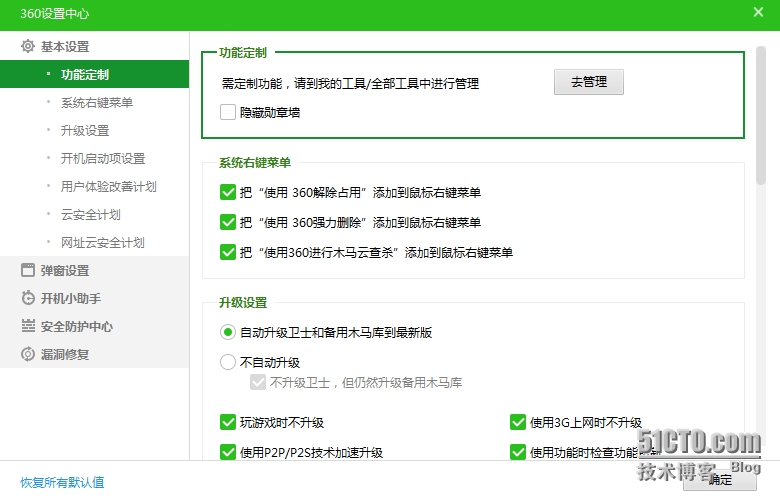Screen dimensions: 780x500
Task: Click the 系统右键菜单 section heading
Action: [x=255, y=162]
